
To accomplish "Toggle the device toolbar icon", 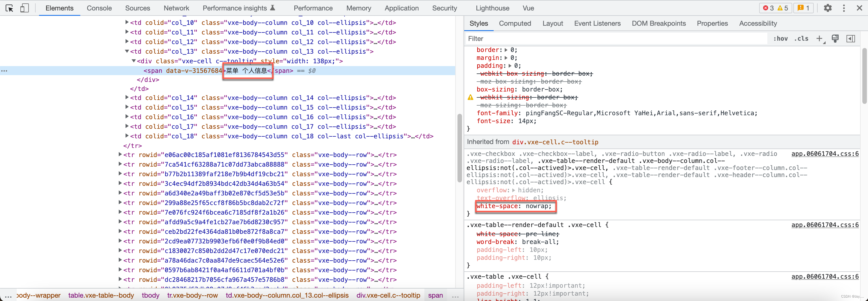I will point(24,8).
